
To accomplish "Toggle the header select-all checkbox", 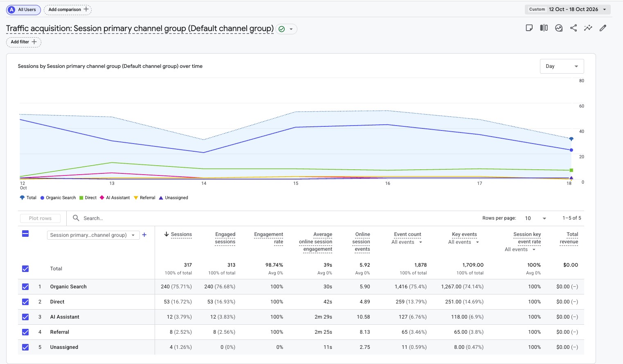I will pos(25,234).
